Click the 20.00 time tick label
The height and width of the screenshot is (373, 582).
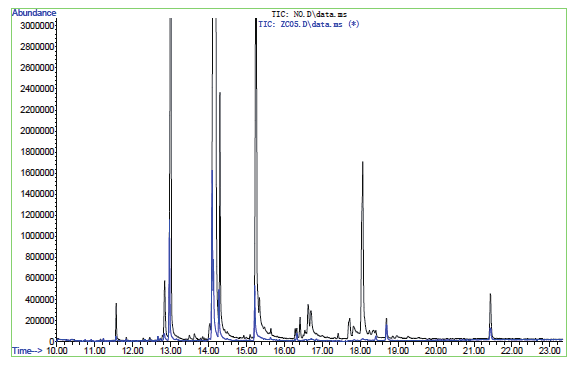436,351
